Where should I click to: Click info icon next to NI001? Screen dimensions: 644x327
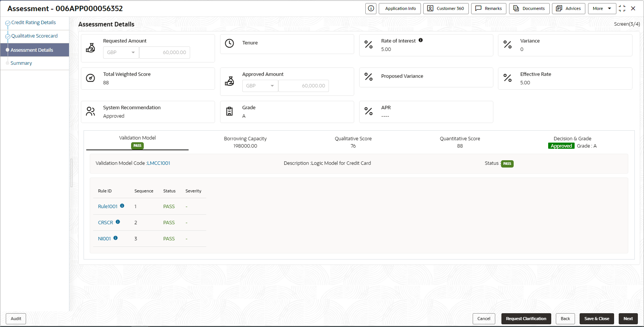coord(116,238)
